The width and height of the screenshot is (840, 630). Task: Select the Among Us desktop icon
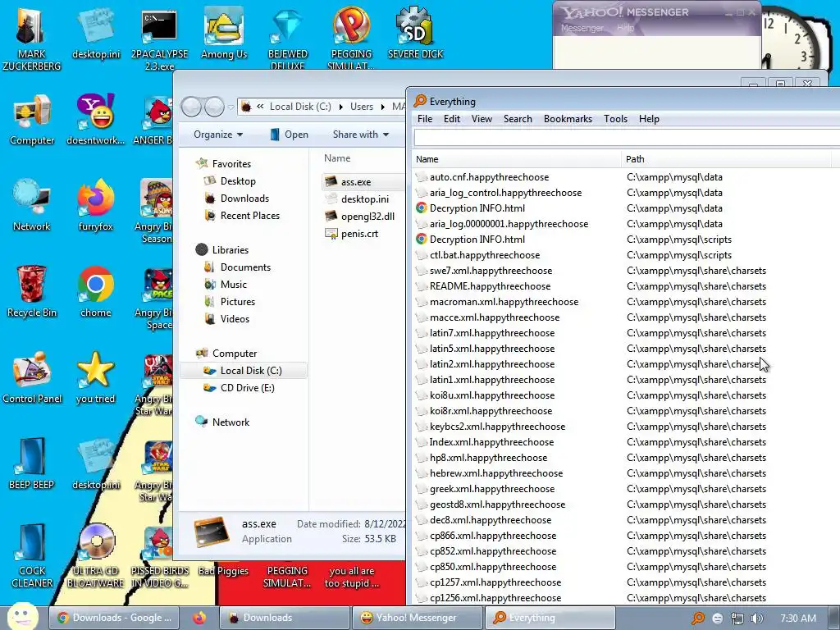coord(224,33)
